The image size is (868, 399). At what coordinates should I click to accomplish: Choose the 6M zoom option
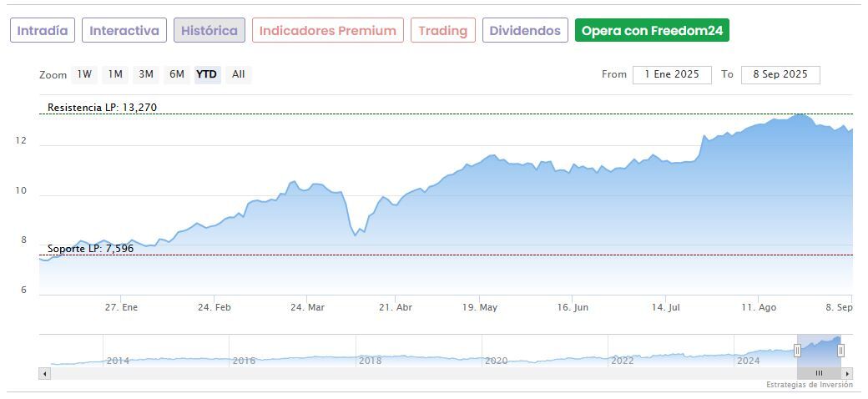(x=177, y=74)
